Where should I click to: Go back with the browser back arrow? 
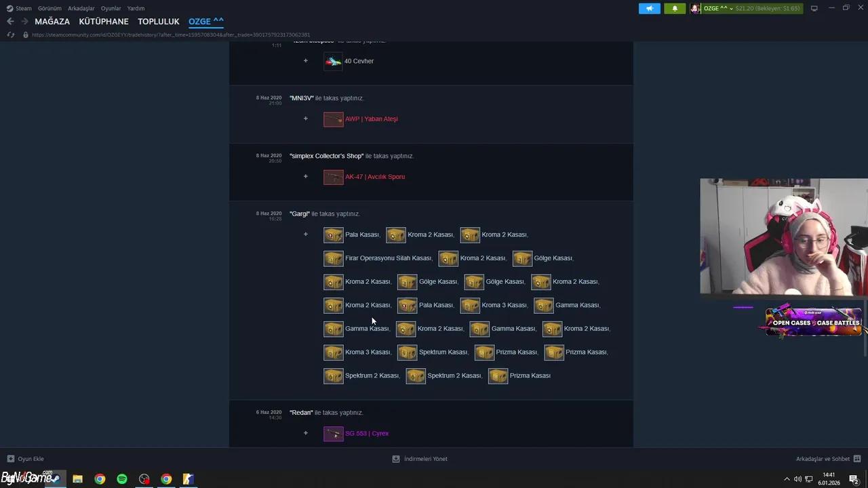10,22
